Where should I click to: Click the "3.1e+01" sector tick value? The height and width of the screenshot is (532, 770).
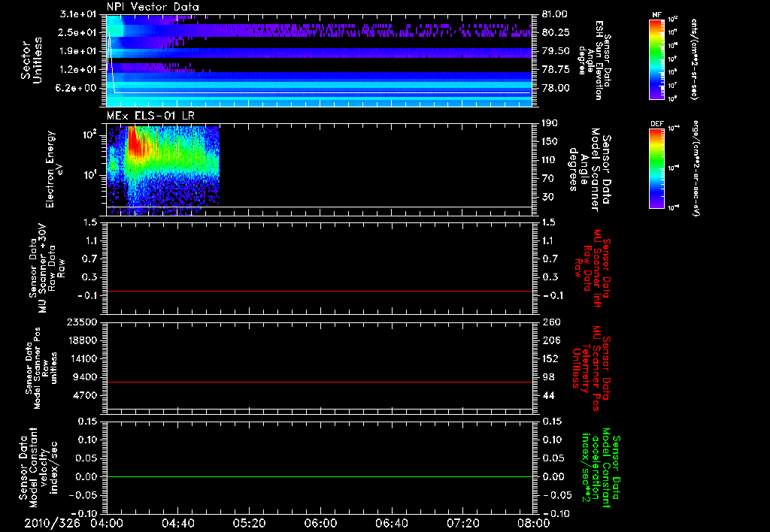(x=77, y=14)
